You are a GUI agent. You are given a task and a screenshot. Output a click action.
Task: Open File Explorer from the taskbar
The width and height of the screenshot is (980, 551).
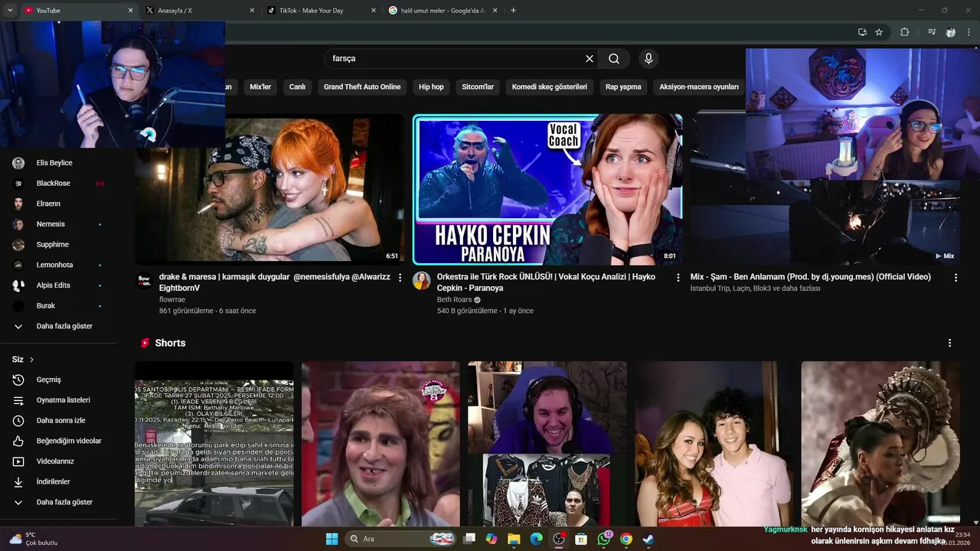tap(514, 539)
